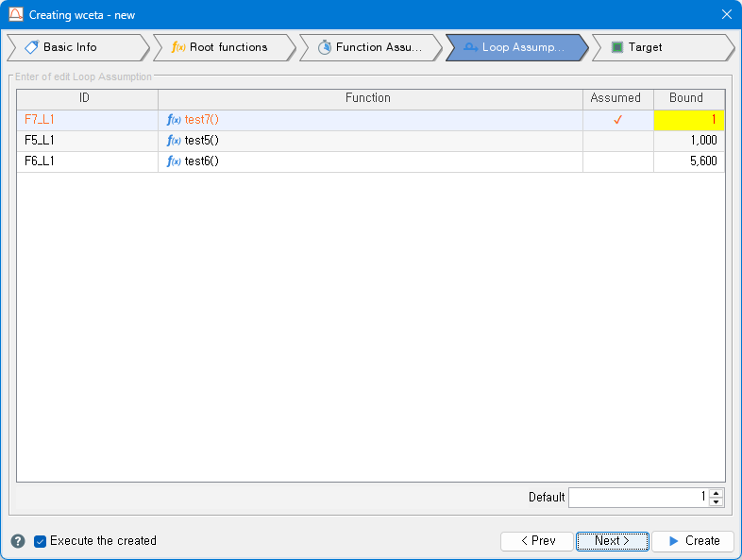Open the Target step tab

[x=661, y=47]
